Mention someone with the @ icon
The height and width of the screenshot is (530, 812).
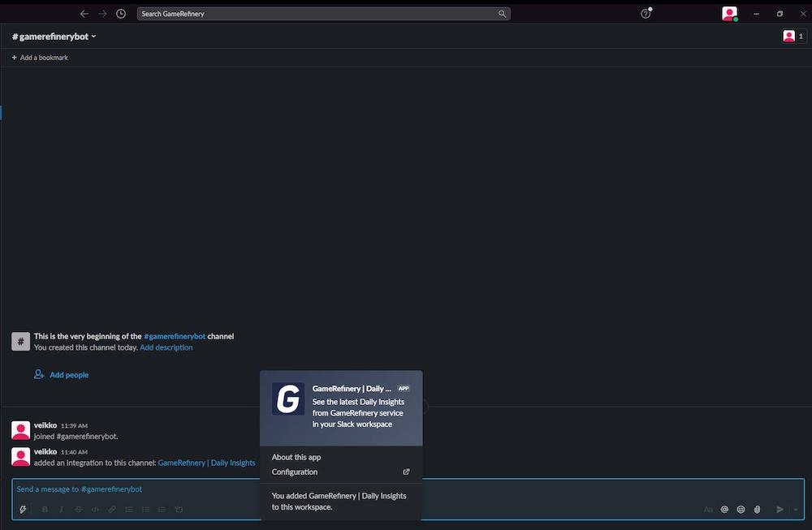point(724,509)
